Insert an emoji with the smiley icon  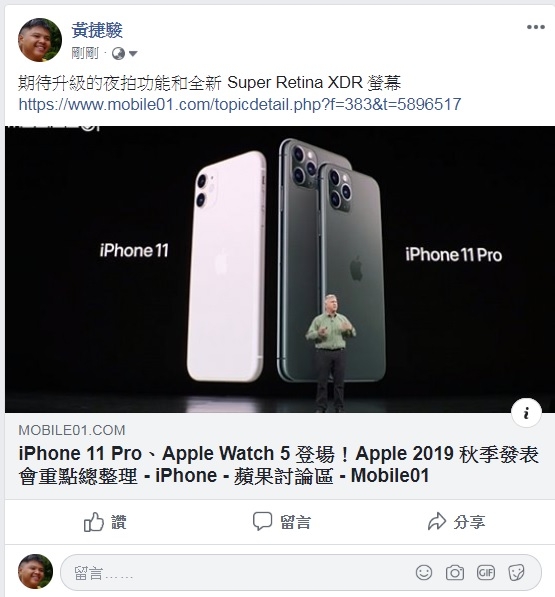point(424,572)
